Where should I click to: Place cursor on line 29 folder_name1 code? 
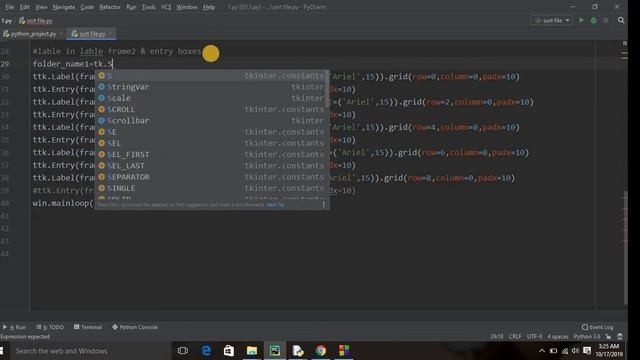(x=72, y=64)
